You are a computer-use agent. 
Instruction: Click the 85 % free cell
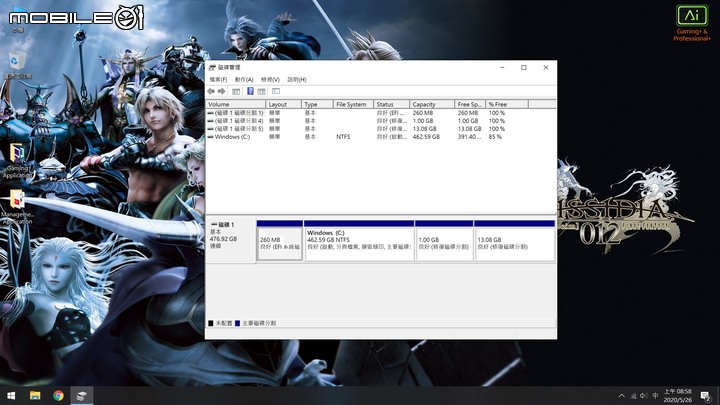pos(495,137)
